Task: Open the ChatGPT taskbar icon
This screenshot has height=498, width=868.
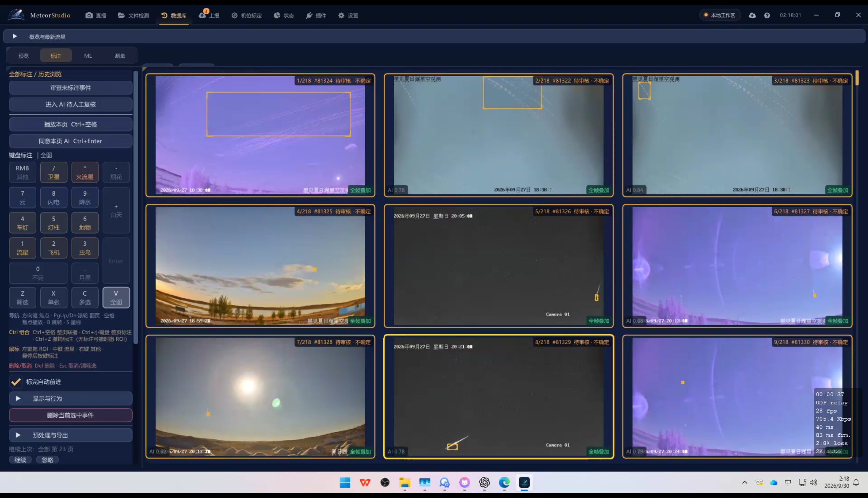Action: pos(484,482)
